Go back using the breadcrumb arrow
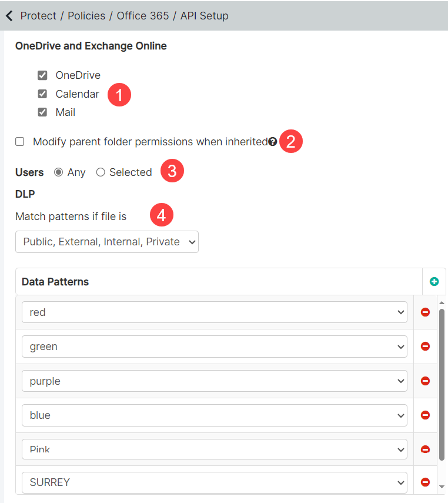 [x=9, y=16]
